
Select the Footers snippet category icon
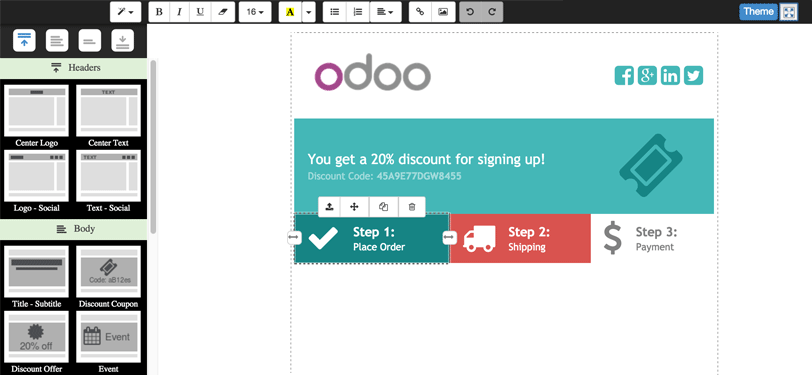(x=122, y=41)
